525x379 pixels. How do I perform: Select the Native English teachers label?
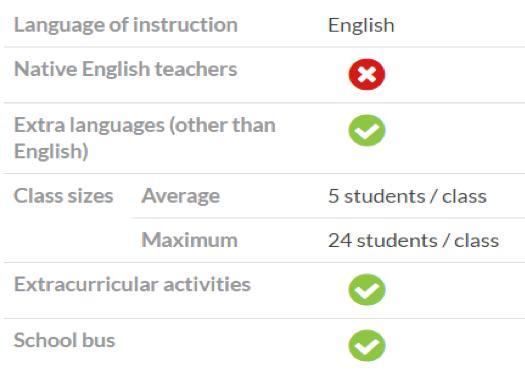pyautogui.click(x=126, y=69)
